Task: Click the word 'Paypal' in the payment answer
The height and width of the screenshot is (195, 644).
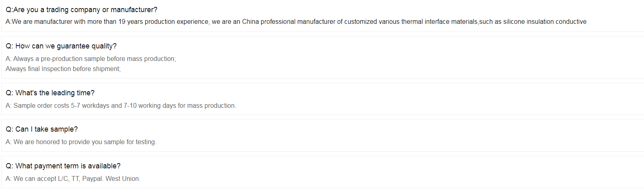Action: [92, 179]
